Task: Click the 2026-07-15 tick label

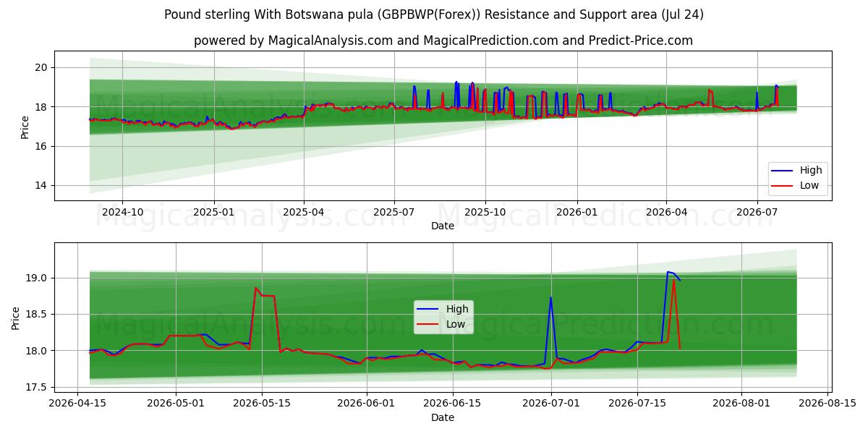Action: [637, 403]
